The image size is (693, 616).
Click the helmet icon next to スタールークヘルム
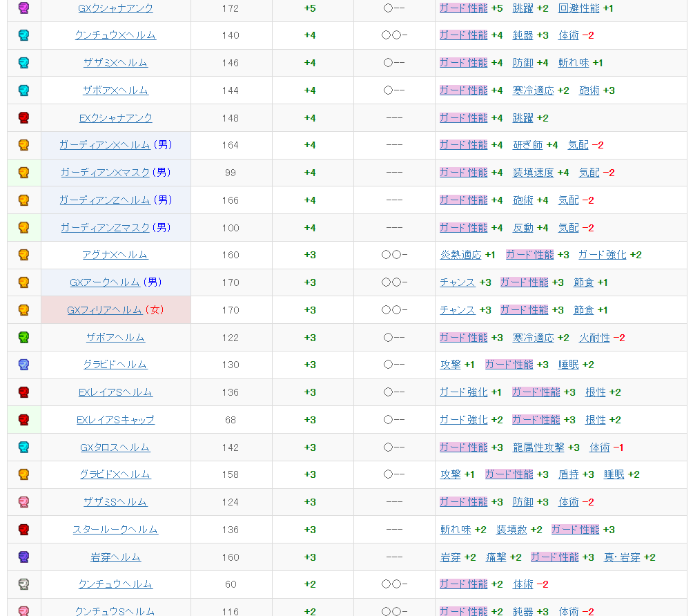(x=23, y=530)
